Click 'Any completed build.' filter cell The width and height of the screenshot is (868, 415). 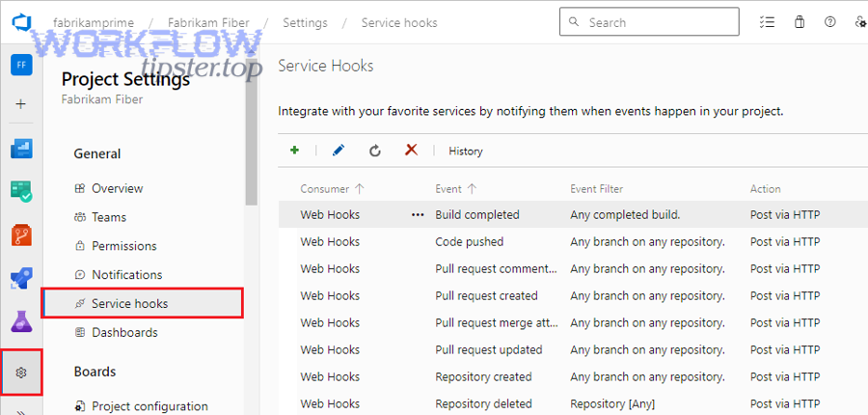click(x=625, y=215)
